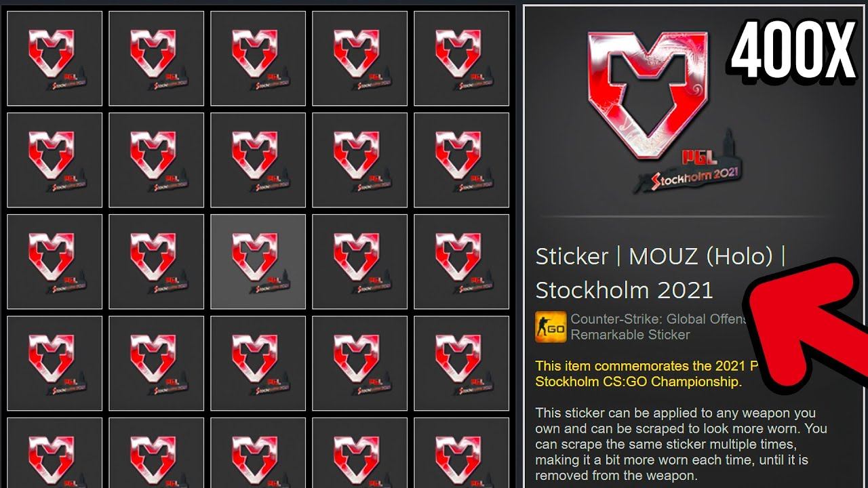The height and width of the screenshot is (488, 868).
Task: Click the CS:GO game icon in item details
Action: 551,327
